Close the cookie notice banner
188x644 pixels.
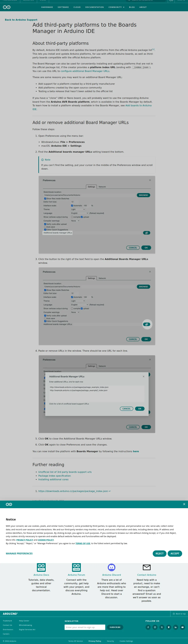coord(184,504)
